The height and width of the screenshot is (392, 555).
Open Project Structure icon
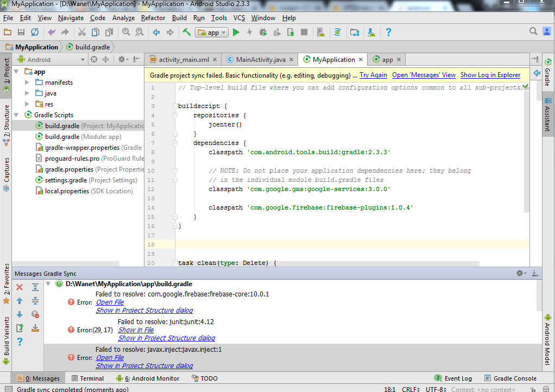click(x=354, y=32)
